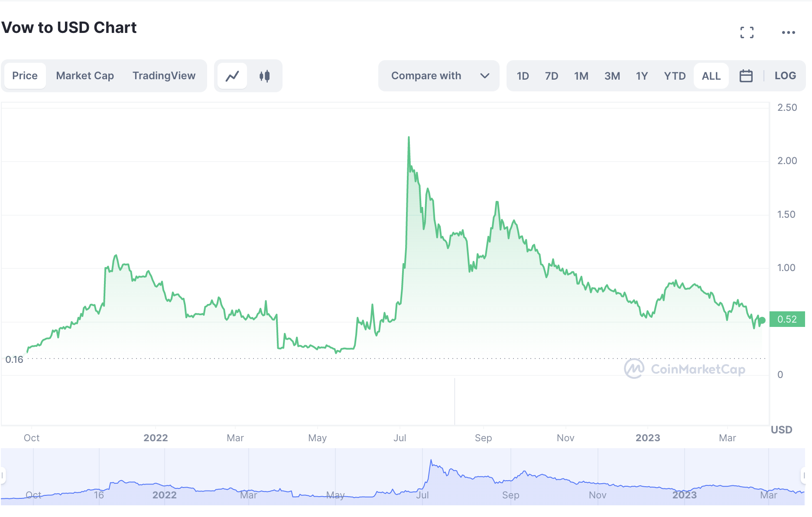Open fullscreen chart view icon

coord(747,32)
